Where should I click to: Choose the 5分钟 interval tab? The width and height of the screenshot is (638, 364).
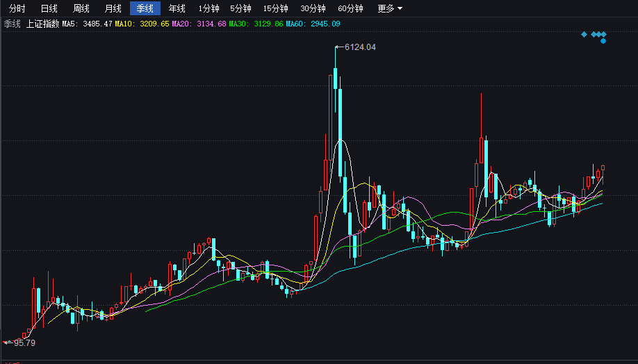240,8
